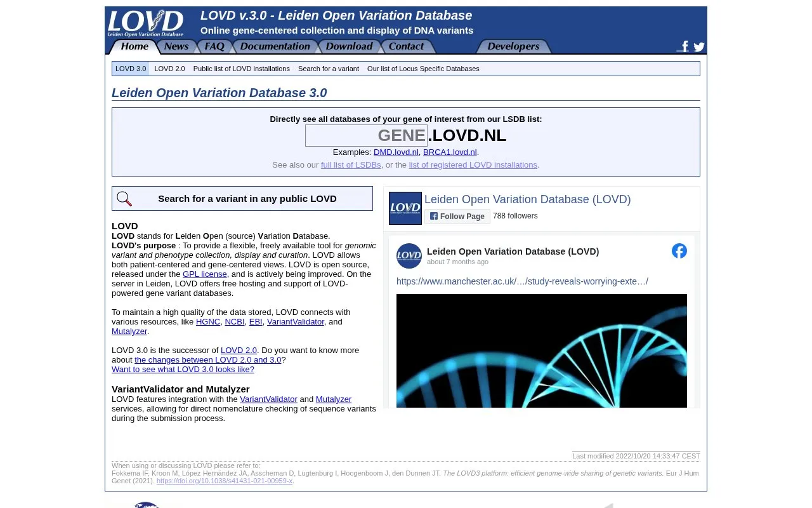The image size is (812, 508).
Task: Open the BRCA1.lovd.nl example link
Action: coord(450,152)
